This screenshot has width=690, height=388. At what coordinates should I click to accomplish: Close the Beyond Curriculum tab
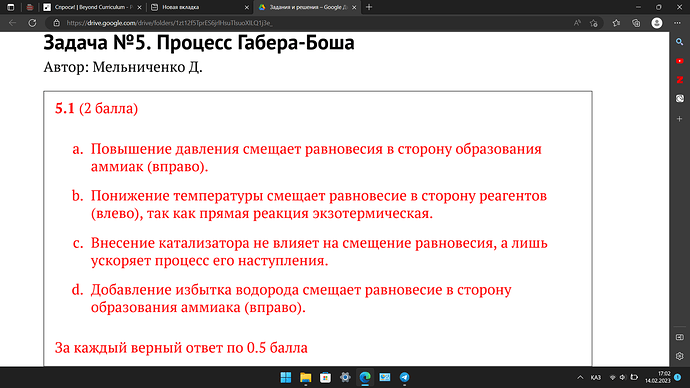point(139,7)
